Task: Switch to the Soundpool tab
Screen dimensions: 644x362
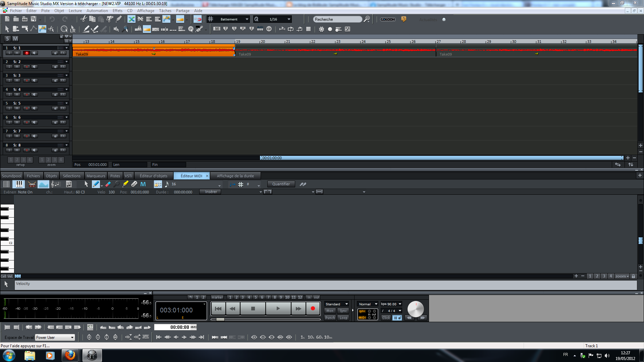Action: coord(11,176)
